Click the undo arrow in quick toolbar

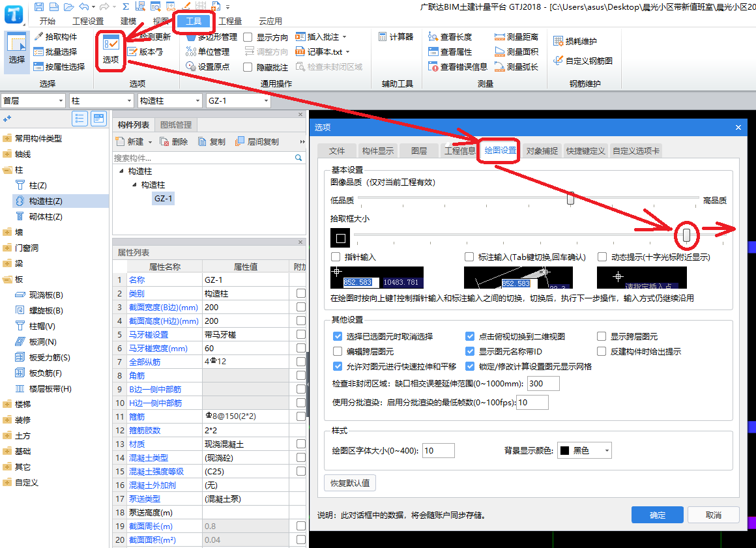coord(84,7)
